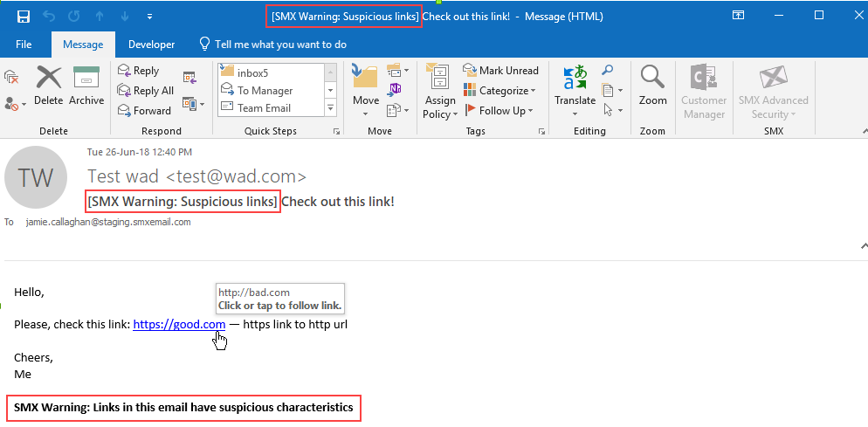Click the Ignore conversation icon
Image resolution: width=868 pixels, height=427 pixels.
coord(11,77)
